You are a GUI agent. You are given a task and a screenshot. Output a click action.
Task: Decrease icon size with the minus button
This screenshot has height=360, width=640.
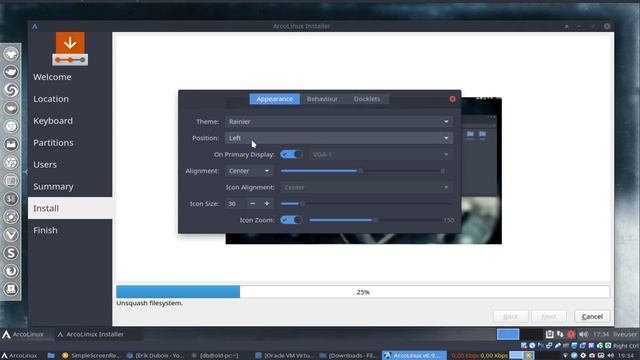[x=252, y=203]
